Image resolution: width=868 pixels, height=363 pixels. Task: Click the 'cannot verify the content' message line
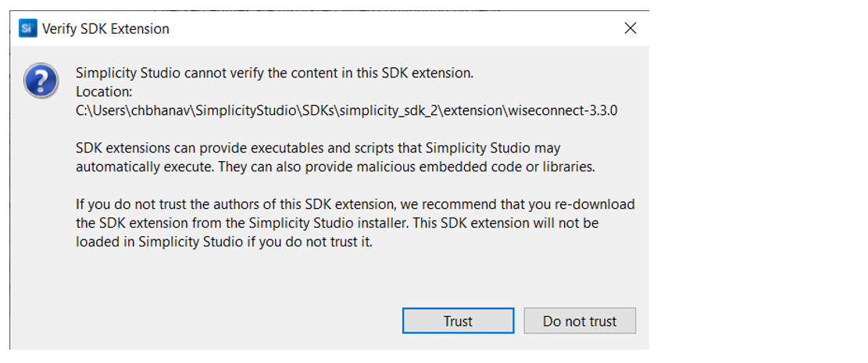[274, 74]
